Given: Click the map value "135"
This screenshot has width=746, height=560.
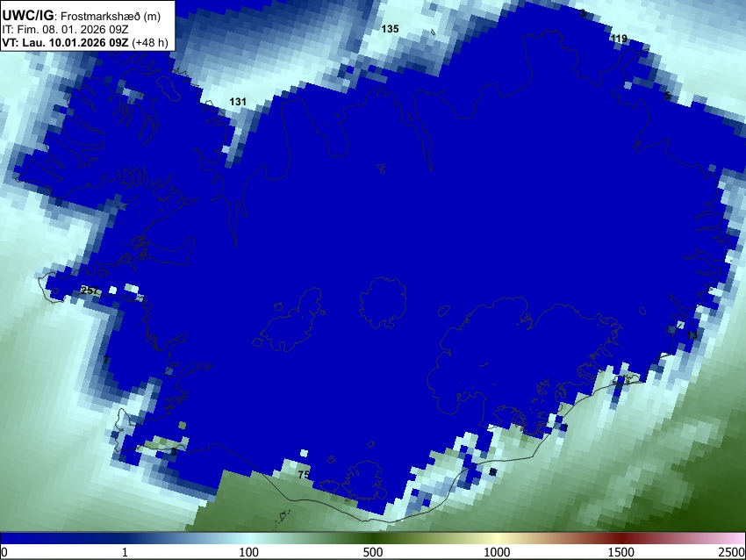Looking at the screenshot, I should coord(390,29).
